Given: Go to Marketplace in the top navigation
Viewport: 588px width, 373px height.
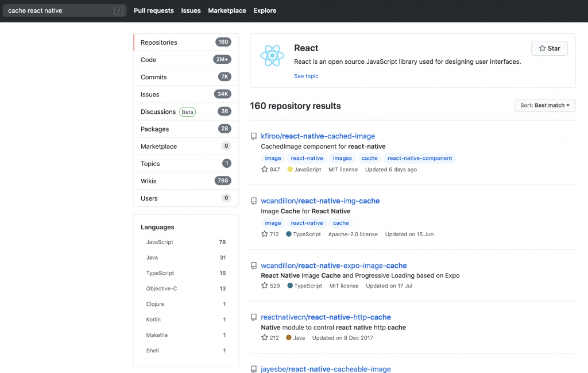Looking at the screenshot, I should [x=227, y=10].
